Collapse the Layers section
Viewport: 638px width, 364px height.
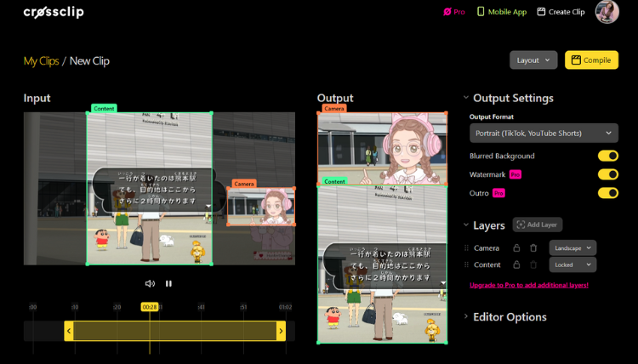click(466, 225)
